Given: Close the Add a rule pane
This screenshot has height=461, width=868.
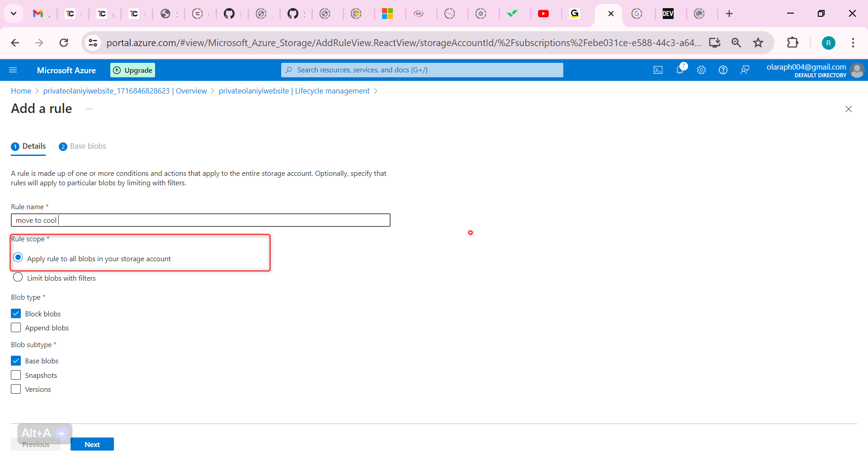Looking at the screenshot, I should tap(849, 109).
